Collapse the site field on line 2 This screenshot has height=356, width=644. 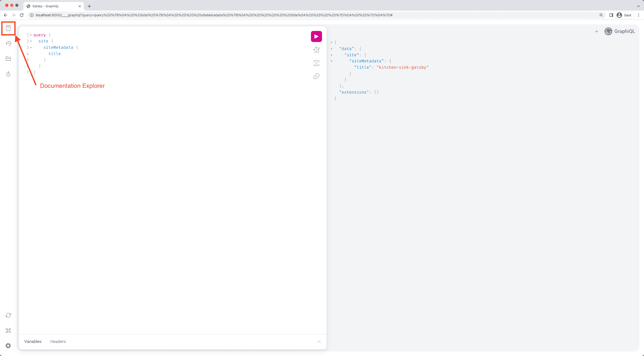pyautogui.click(x=31, y=41)
